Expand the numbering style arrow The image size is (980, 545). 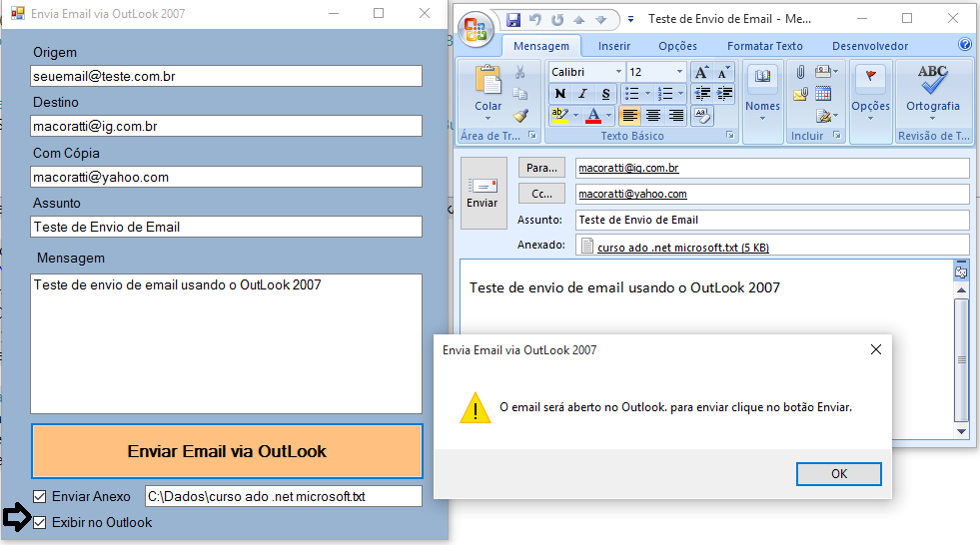[680, 94]
